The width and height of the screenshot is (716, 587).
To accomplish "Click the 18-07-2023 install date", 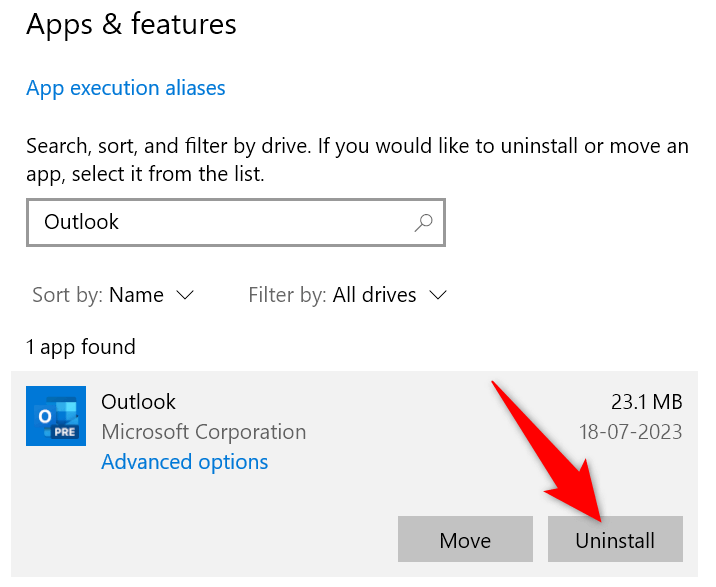I will 631,432.
